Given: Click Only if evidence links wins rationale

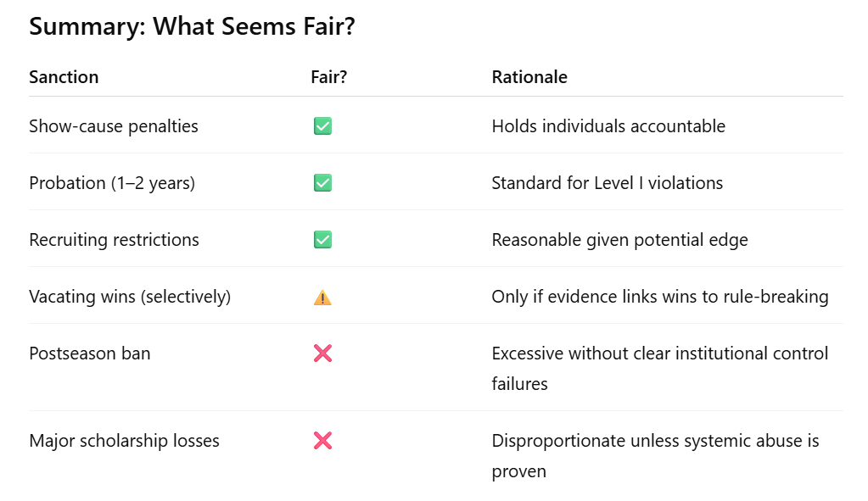Looking at the screenshot, I should [660, 297].
